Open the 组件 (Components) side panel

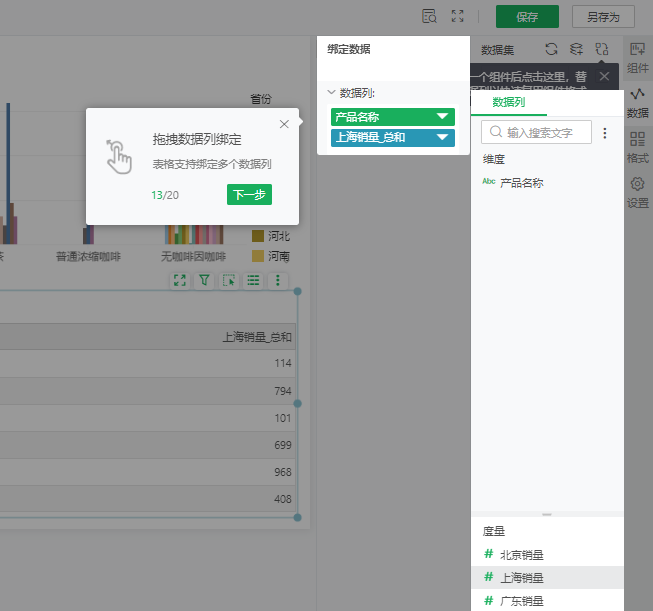tap(637, 57)
